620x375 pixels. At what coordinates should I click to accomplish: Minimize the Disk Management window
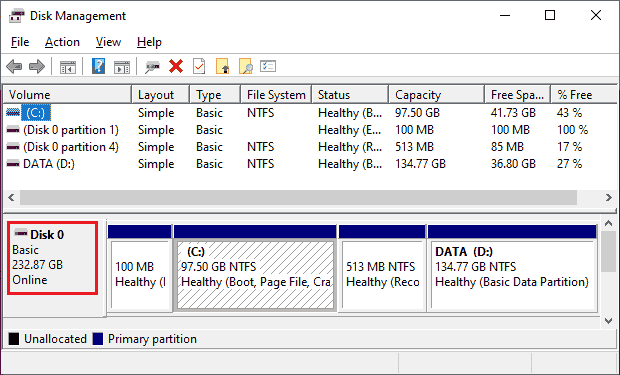click(x=505, y=16)
